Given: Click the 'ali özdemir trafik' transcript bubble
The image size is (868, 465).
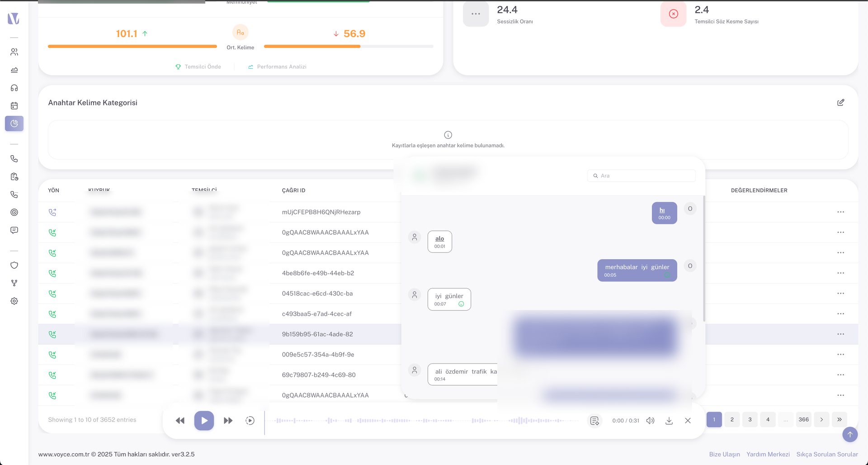Looking at the screenshot, I should [462, 375].
